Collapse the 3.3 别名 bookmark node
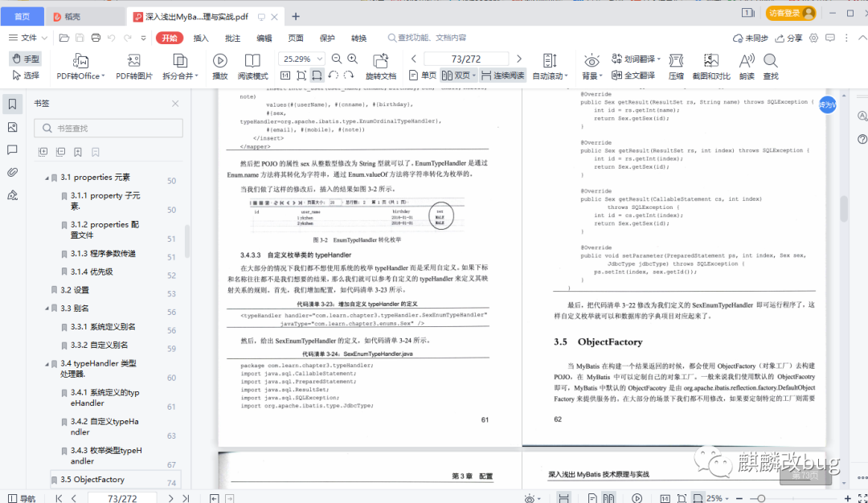 click(x=47, y=309)
